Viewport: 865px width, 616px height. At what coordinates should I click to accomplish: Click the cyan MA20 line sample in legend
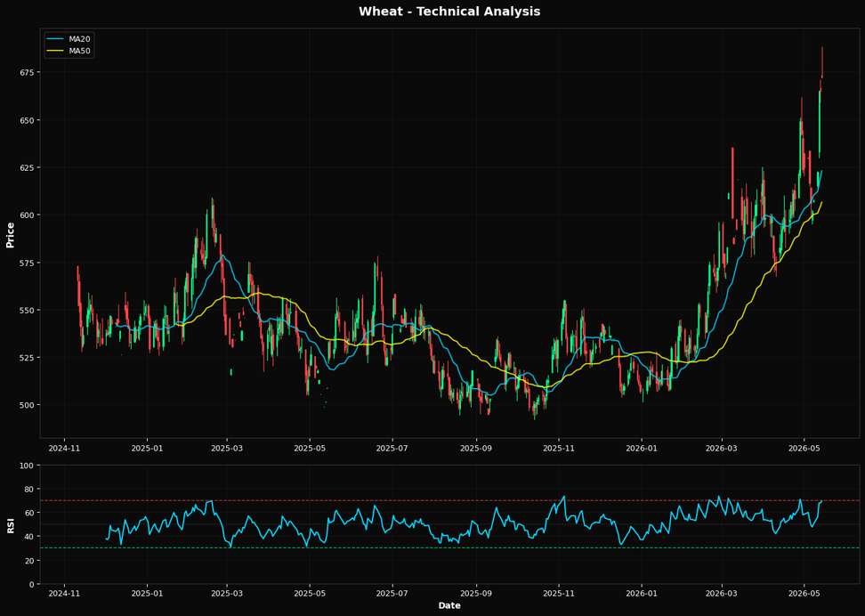pos(56,39)
